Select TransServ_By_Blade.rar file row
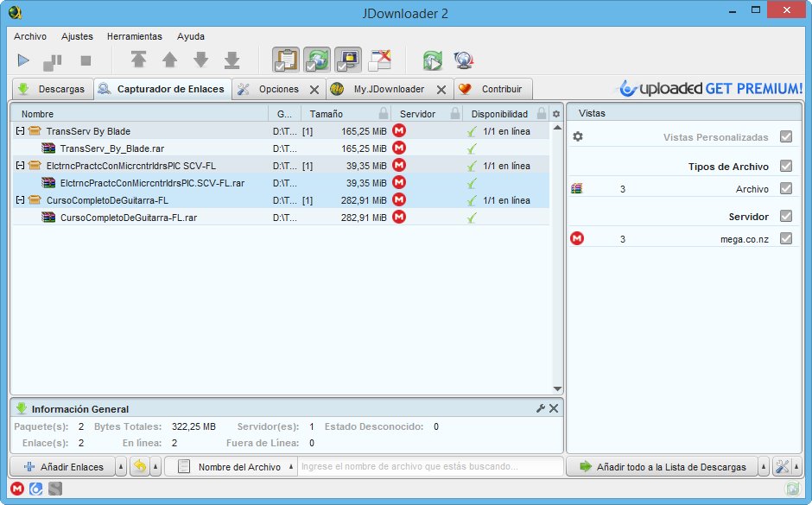Screen dimensions: 812x505 tap(282, 148)
